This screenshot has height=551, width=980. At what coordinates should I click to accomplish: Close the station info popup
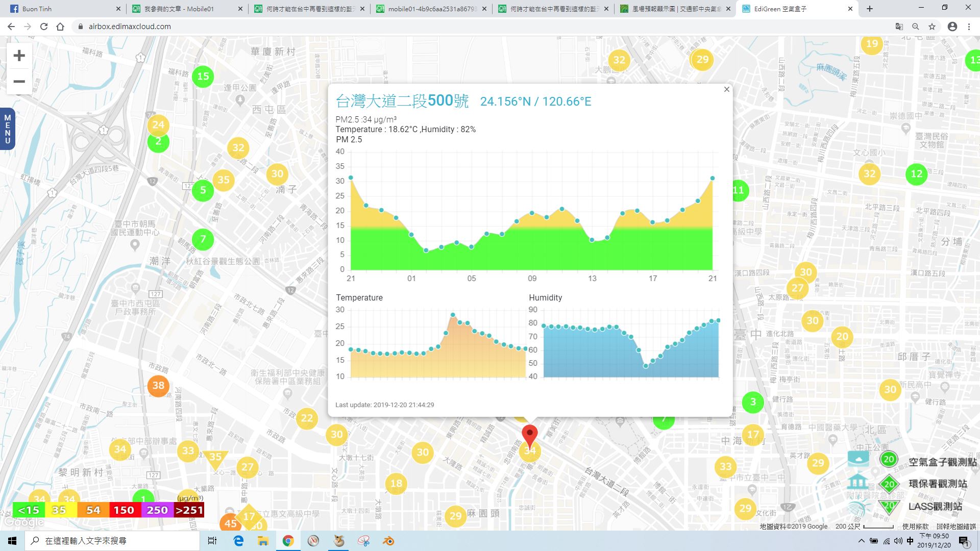click(x=726, y=89)
